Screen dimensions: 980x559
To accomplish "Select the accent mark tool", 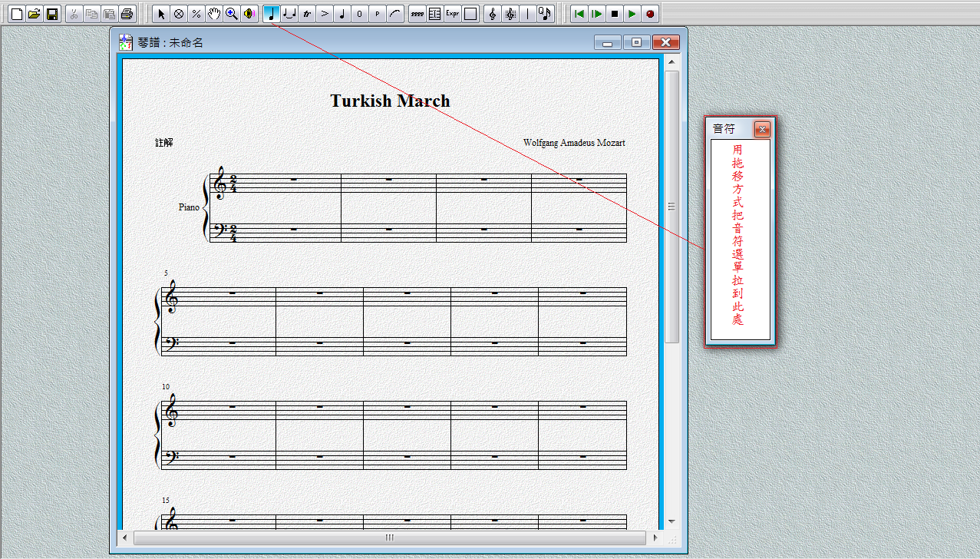I will tap(325, 14).
